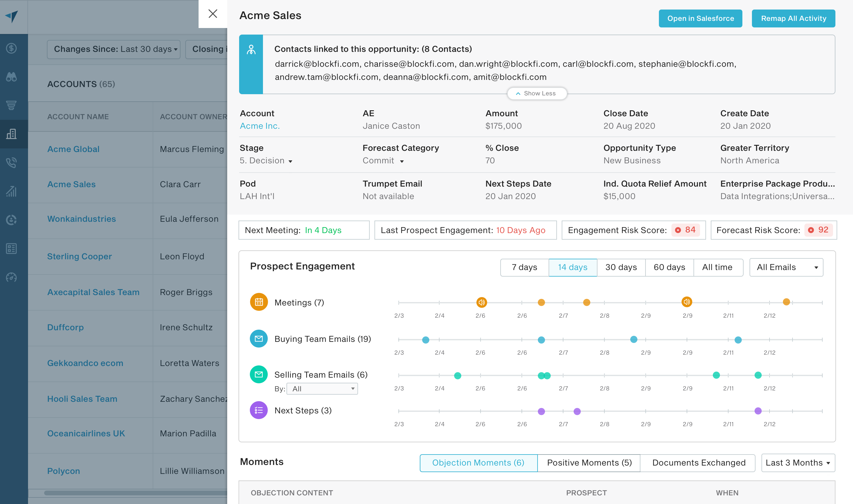853x504 pixels.
Task: Click the OBJECTION CONTENT column header
Action: coord(292,493)
